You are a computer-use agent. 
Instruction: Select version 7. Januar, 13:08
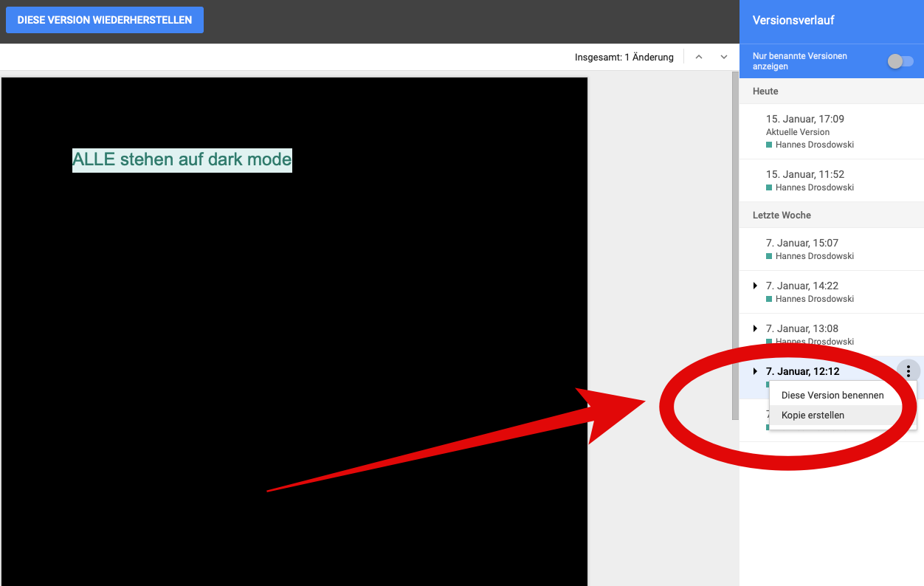coord(832,335)
